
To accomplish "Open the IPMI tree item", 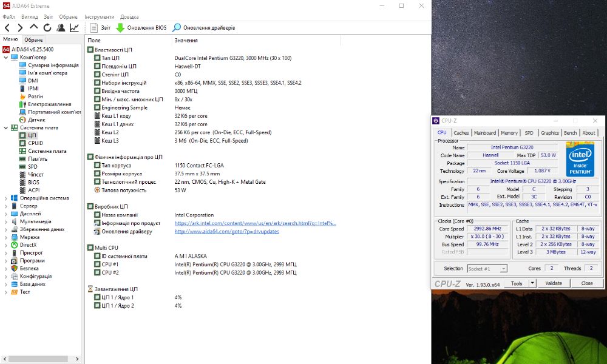I will click(x=33, y=88).
